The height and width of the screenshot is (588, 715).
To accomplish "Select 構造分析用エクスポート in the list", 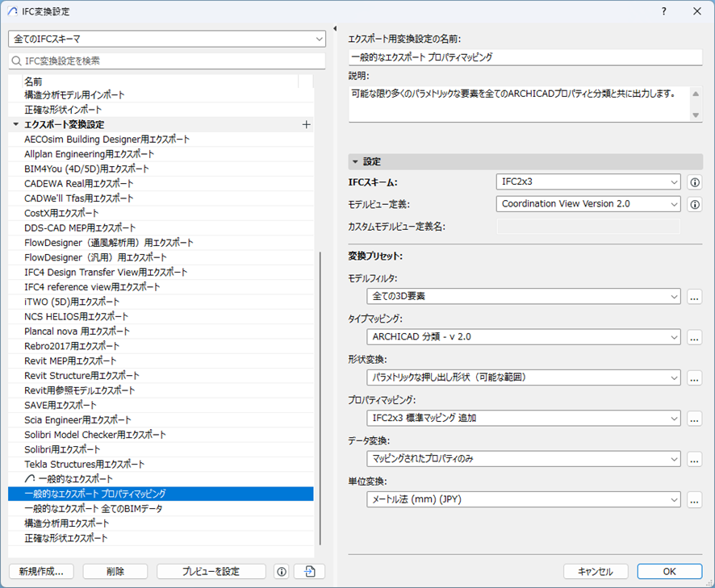I will point(161,523).
